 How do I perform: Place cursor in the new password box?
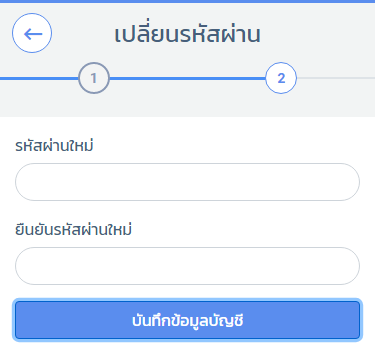point(187,182)
